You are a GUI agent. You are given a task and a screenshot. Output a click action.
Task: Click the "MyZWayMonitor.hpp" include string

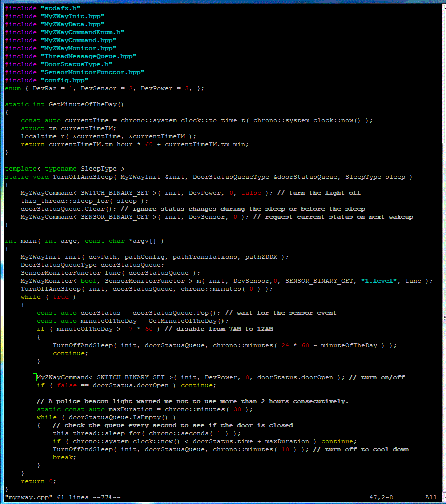click(x=78, y=48)
